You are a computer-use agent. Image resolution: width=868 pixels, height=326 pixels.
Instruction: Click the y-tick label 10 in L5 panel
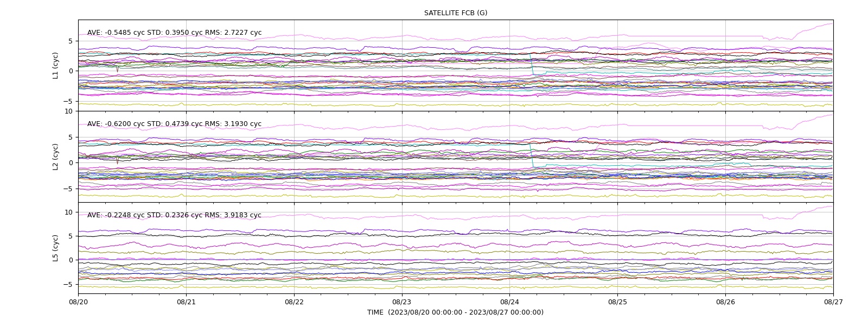pos(68,212)
